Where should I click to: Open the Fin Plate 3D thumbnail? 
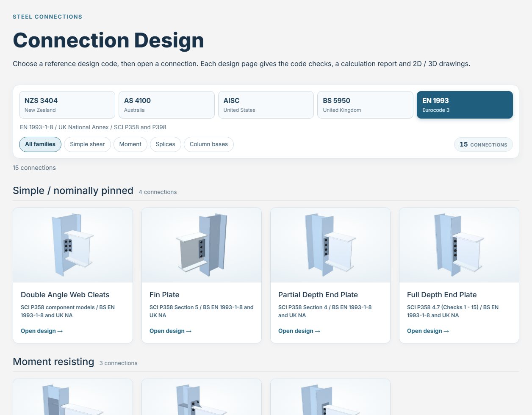[x=202, y=245]
